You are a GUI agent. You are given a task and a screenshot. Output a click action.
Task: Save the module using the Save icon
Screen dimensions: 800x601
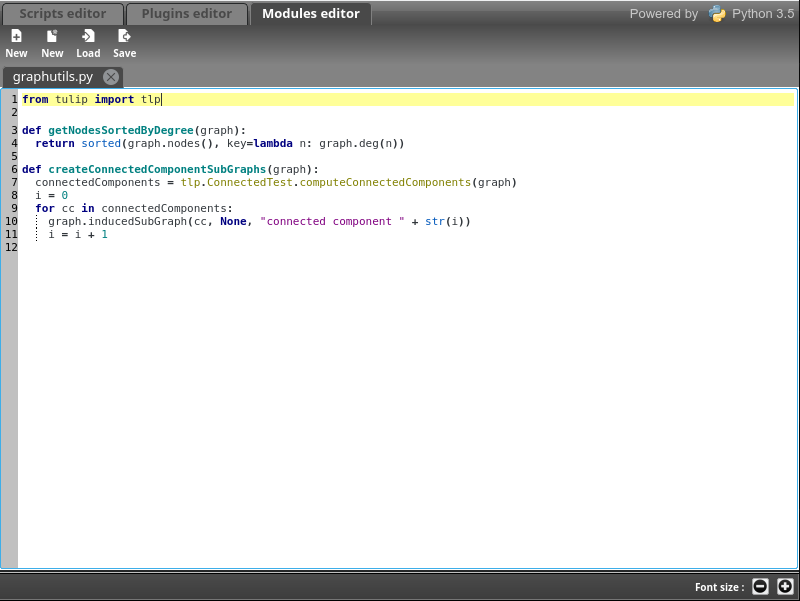point(124,43)
